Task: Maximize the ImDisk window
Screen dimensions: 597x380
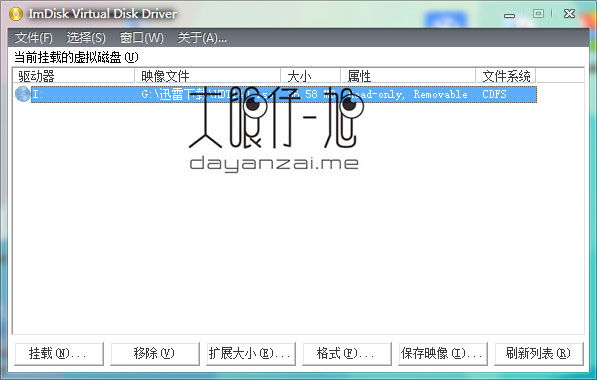Action: click(538, 14)
